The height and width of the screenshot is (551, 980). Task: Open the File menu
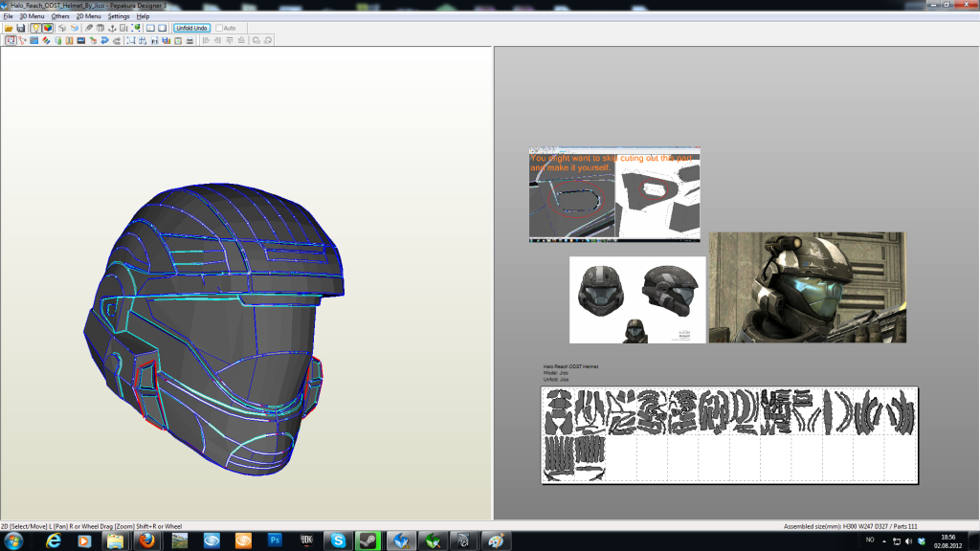pyautogui.click(x=8, y=16)
